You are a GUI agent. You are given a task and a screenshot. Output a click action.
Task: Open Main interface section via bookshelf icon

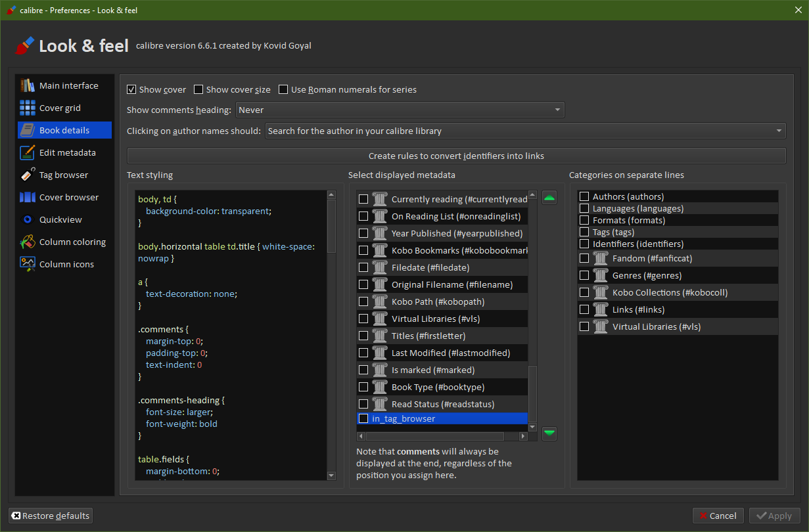27,85
